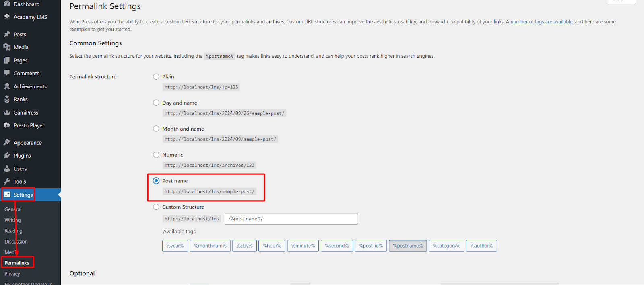644x285 pixels.
Task: Click the Permalink Settings page heading
Action: coord(105,6)
